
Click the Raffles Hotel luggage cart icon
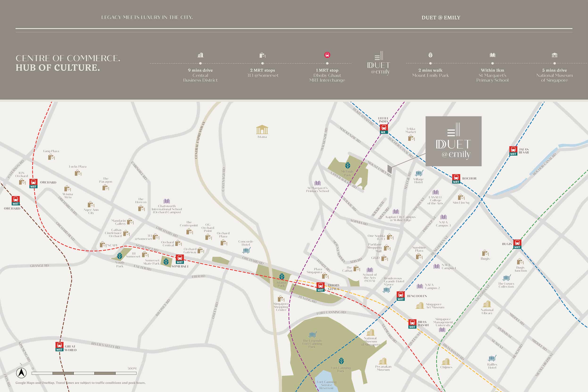coord(492,358)
